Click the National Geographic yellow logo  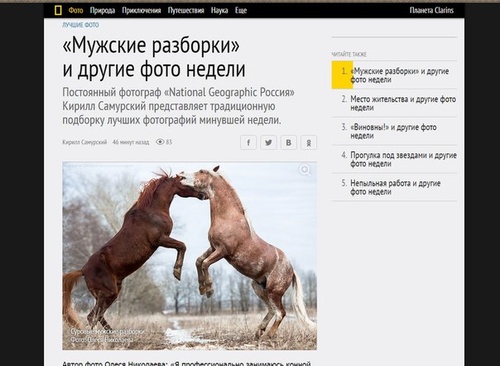pos(58,10)
